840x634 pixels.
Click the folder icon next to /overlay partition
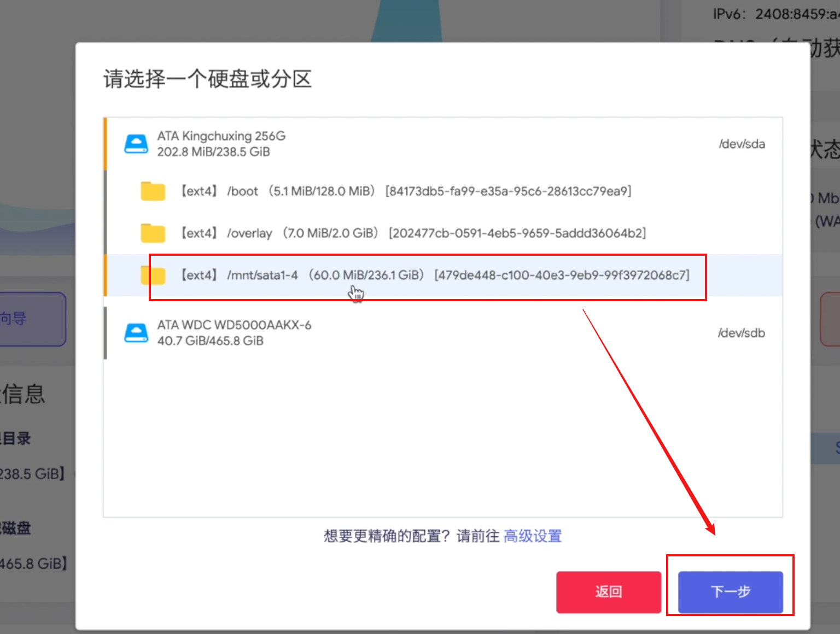coord(153,232)
